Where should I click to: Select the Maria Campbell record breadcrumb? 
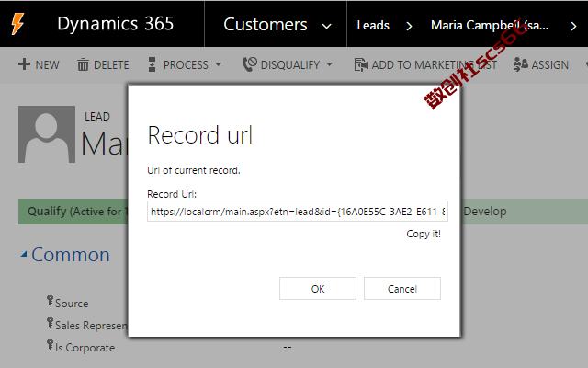coord(490,25)
